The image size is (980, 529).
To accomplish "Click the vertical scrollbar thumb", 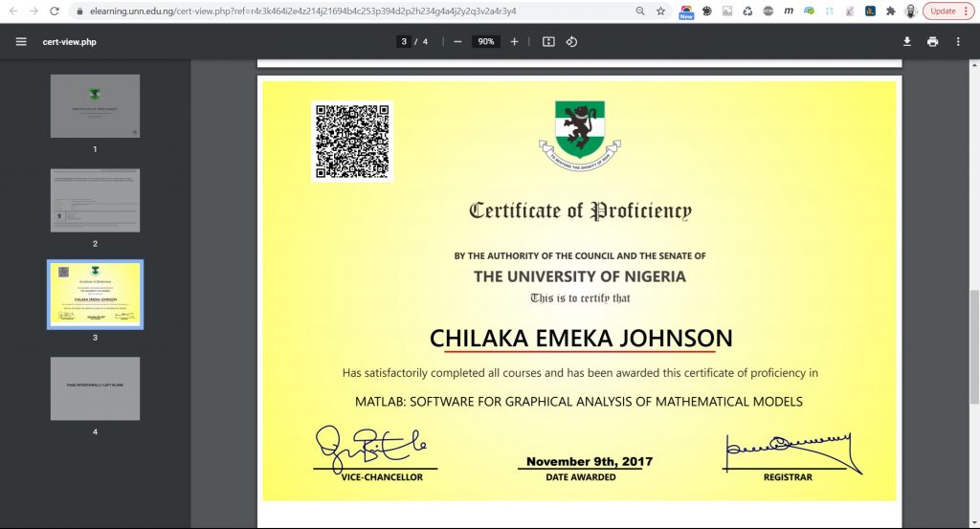I will click(x=973, y=346).
